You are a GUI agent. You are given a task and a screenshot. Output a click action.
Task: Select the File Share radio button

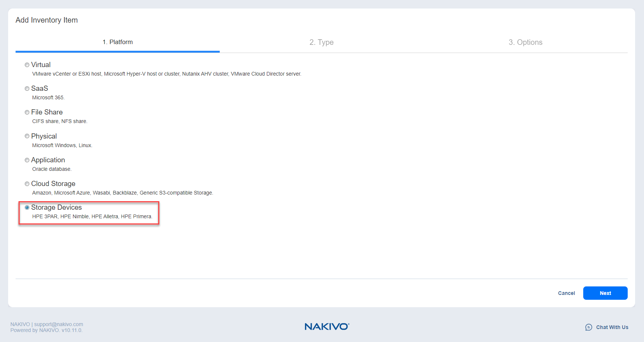(x=27, y=112)
